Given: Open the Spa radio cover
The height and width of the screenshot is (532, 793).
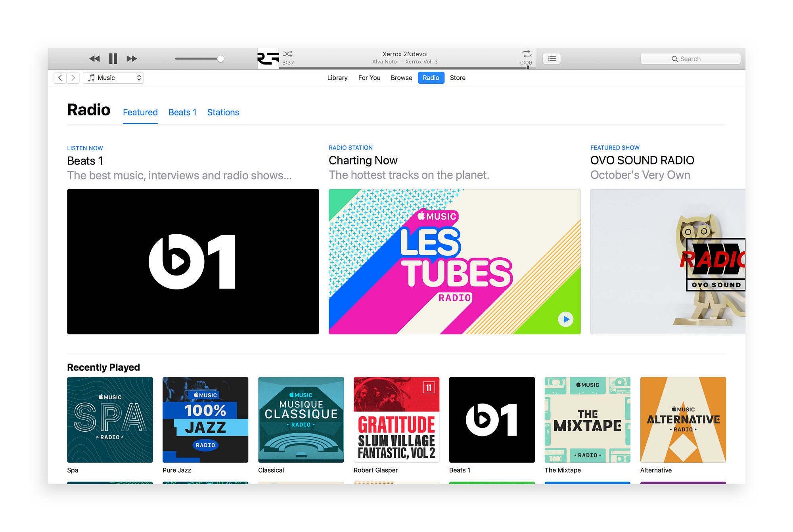Looking at the screenshot, I should (110, 420).
